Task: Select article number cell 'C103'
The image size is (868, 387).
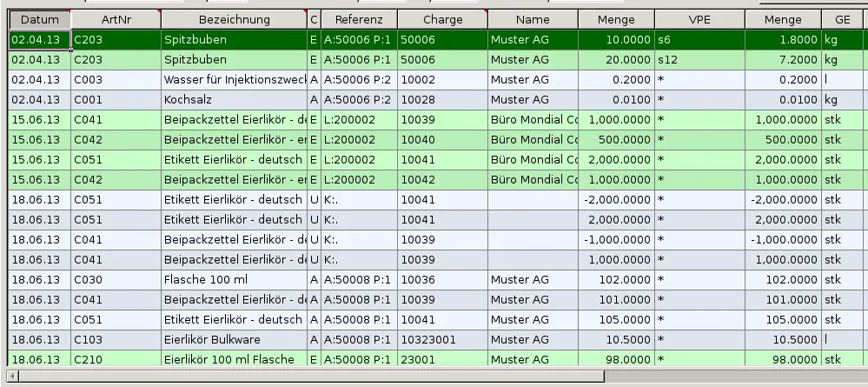Action: click(116, 340)
